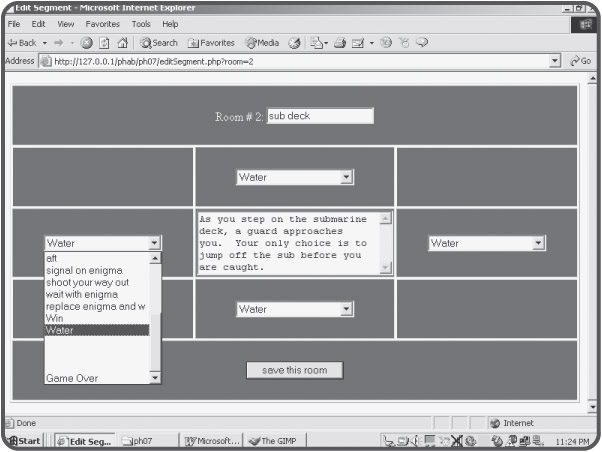The image size is (602, 452).
Task: Click the Go button beside address bar
Action: coord(583,61)
